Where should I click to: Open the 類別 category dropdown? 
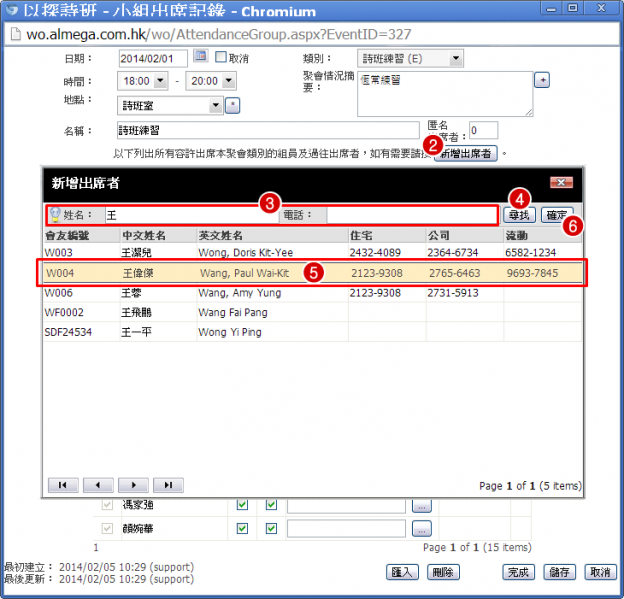tap(456, 59)
